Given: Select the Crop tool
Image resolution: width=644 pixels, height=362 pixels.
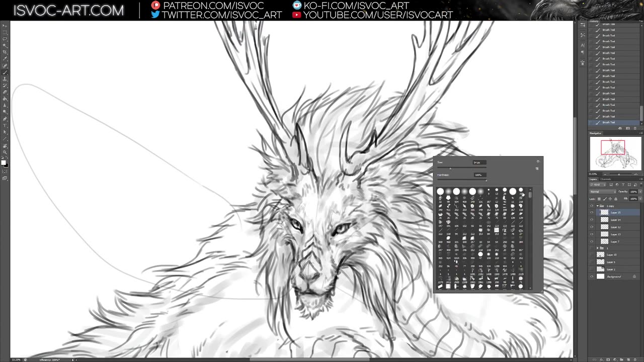Looking at the screenshot, I should pyautogui.click(x=5, y=52).
